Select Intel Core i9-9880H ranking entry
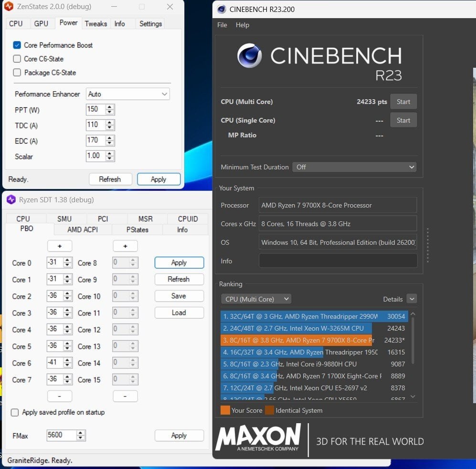The height and width of the screenshot is (469, 476). [x=314, y=364]
